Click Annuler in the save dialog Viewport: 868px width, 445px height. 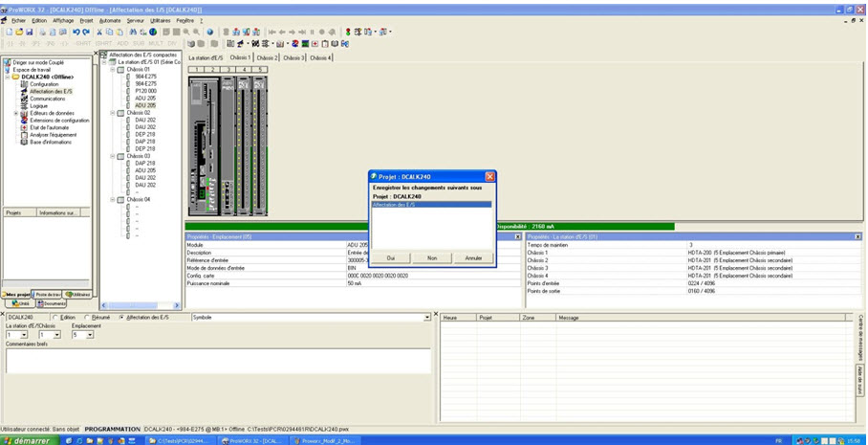point(473,258)
